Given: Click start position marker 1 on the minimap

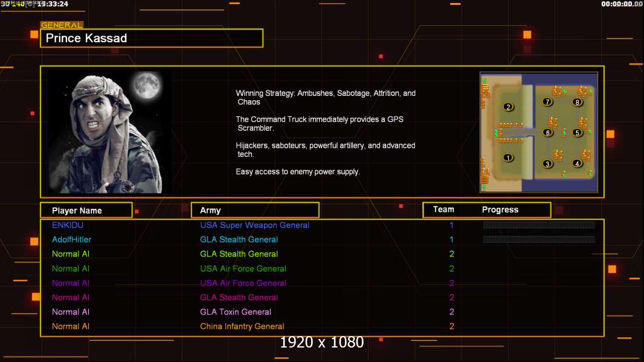Looking at the screenshot, I should click(508, 157).
